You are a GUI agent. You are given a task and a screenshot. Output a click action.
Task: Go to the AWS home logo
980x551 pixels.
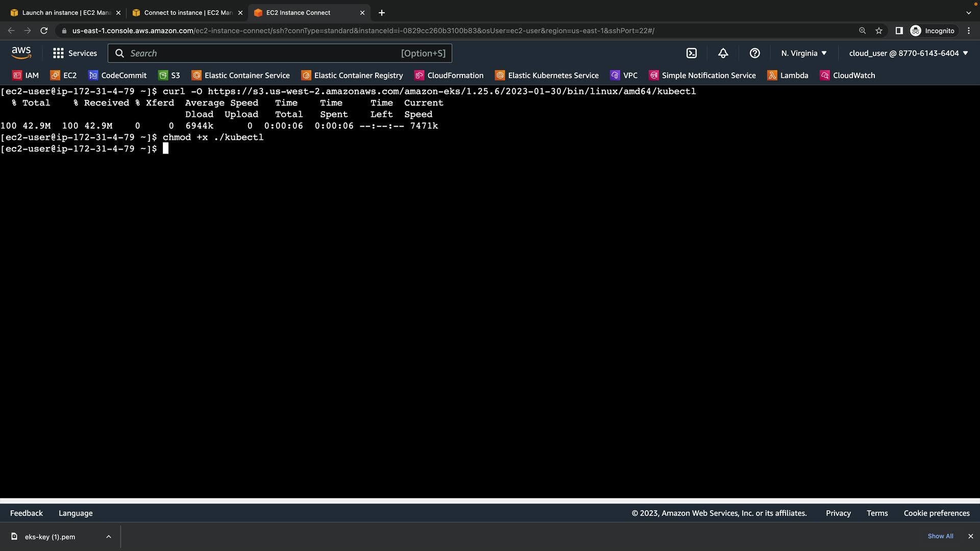pyautogui.click(x=21, y=53)
